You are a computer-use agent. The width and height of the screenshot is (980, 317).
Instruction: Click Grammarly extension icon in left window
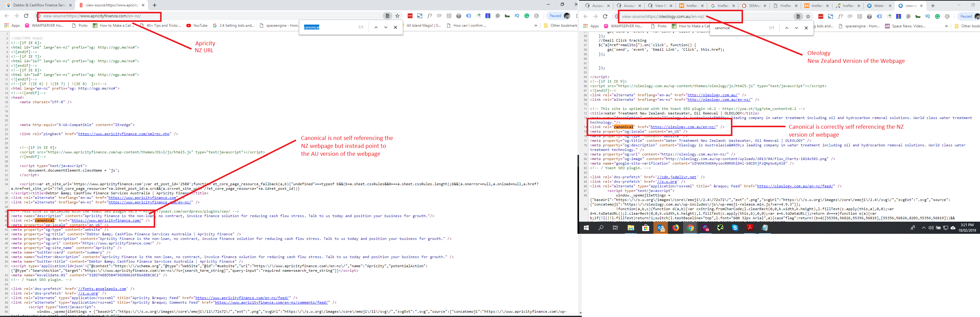tap(526, 16)
